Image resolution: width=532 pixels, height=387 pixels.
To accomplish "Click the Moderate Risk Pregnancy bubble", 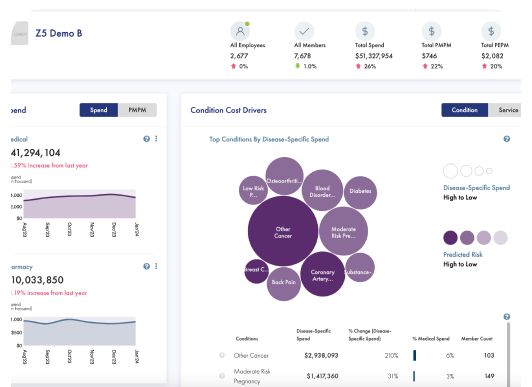I will point(343,231).
